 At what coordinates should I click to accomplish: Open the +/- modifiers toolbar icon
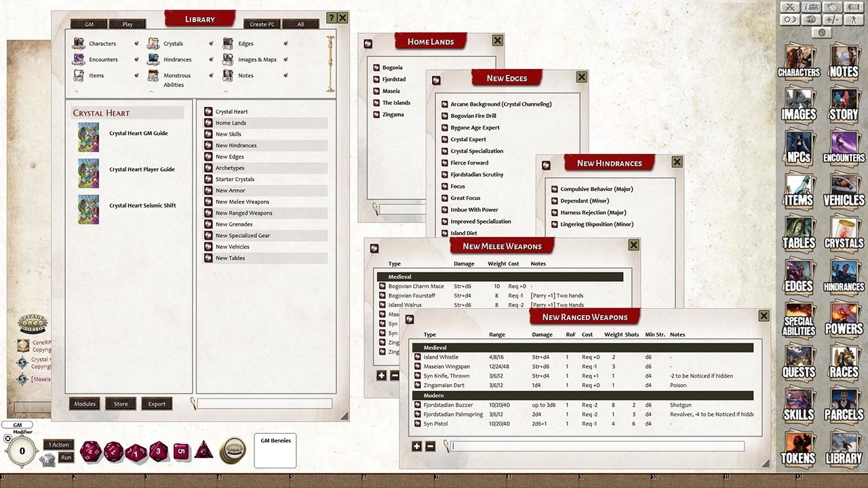831,20
